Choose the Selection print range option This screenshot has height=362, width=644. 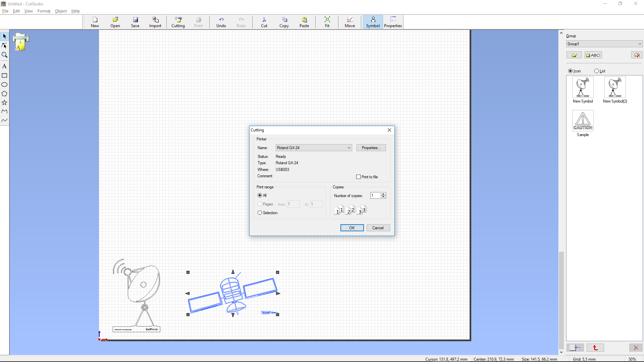[x=260, y=213]
